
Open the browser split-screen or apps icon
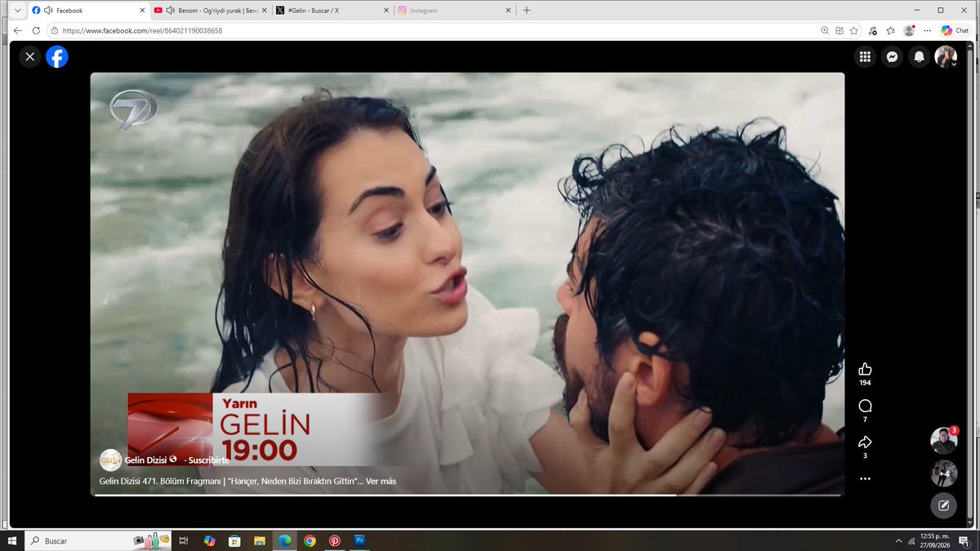(x=839, y=30)
